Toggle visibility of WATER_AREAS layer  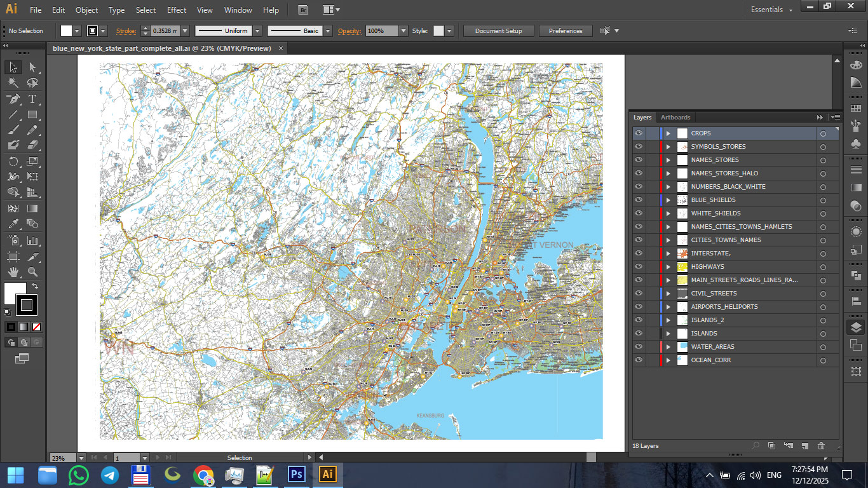[639, 347]
